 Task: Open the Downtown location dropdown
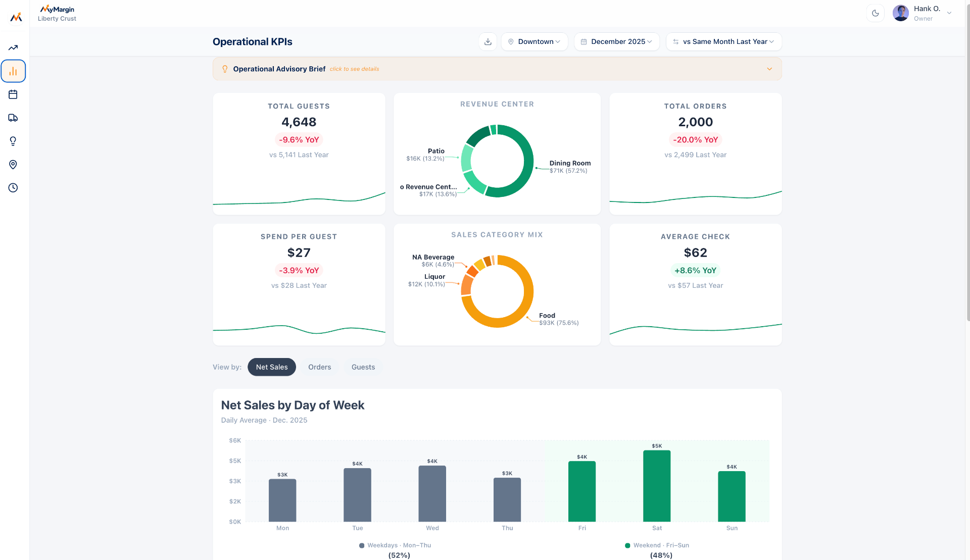tap(535, 42)
